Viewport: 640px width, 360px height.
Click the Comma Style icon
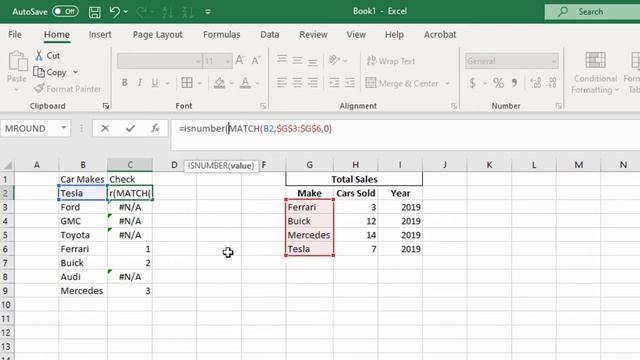(x=514, y=83)
